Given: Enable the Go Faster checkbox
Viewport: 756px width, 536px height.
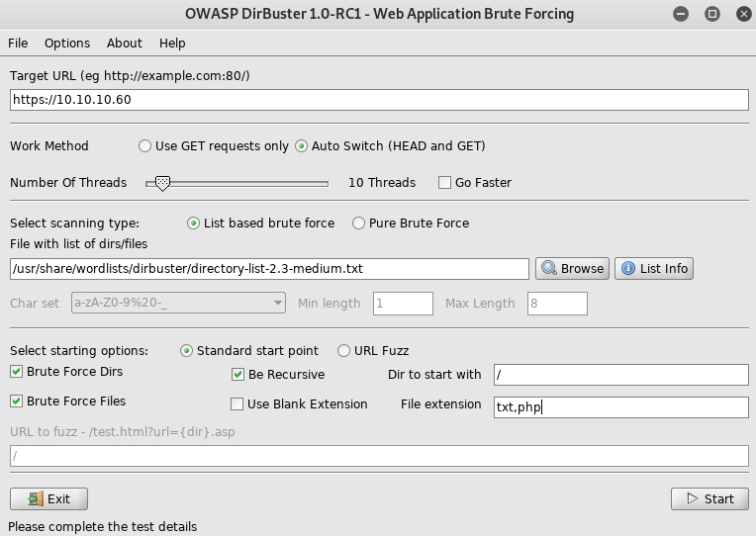Looking at the screenshot, I should tap(444, 183).
